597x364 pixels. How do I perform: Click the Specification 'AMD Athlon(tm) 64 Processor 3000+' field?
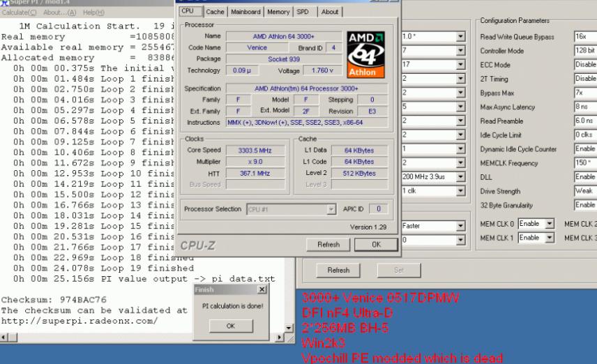[306, 89]
